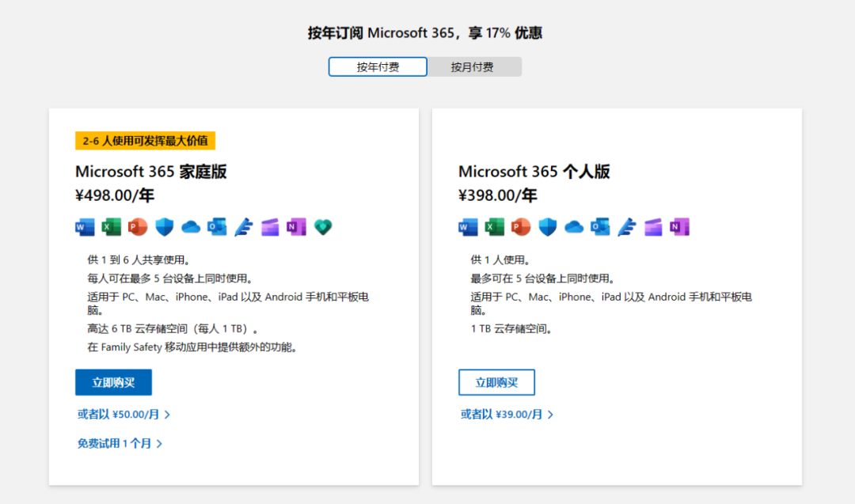Click the Editor pen icon in the 个人版 card
This screenshot has height=504, width=855.
(627, 226)
